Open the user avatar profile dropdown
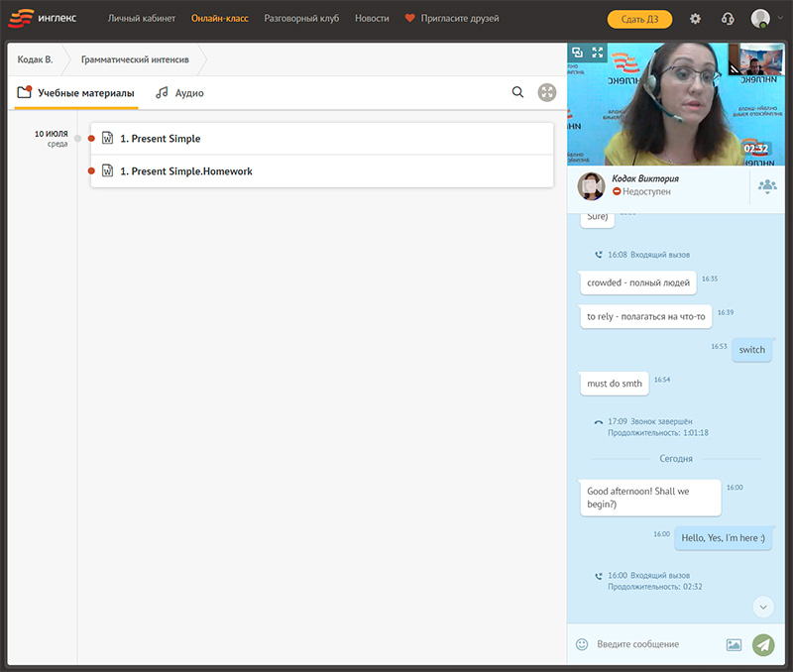The height and width of the screenshot is (672, 793). (761, 19)
